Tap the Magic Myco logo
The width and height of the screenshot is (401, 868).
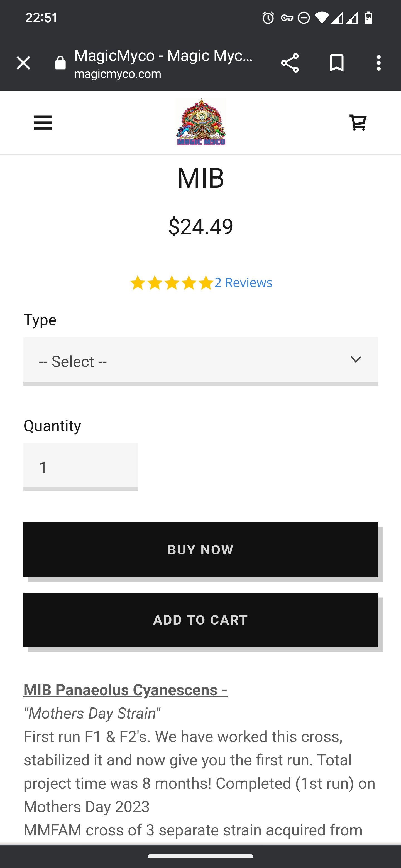201,122
